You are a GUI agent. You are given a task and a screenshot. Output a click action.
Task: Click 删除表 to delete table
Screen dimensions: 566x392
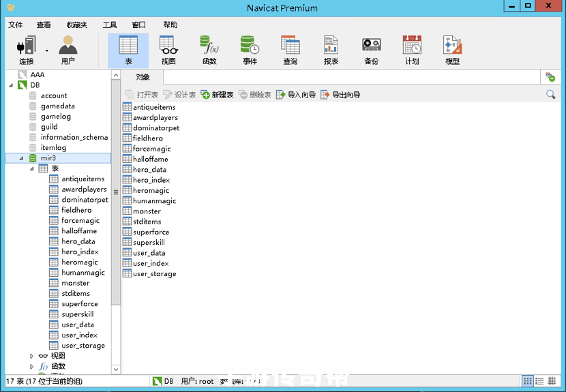255,95
